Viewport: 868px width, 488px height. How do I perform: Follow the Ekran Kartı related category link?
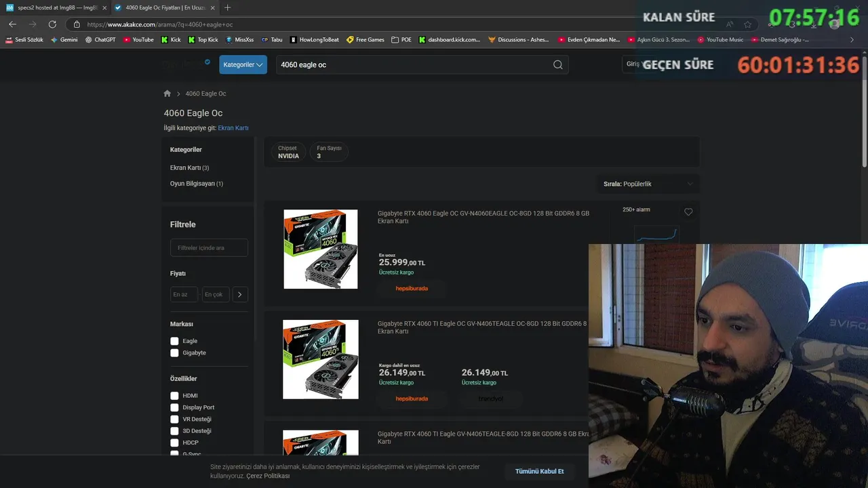click(x=233, y=127)
